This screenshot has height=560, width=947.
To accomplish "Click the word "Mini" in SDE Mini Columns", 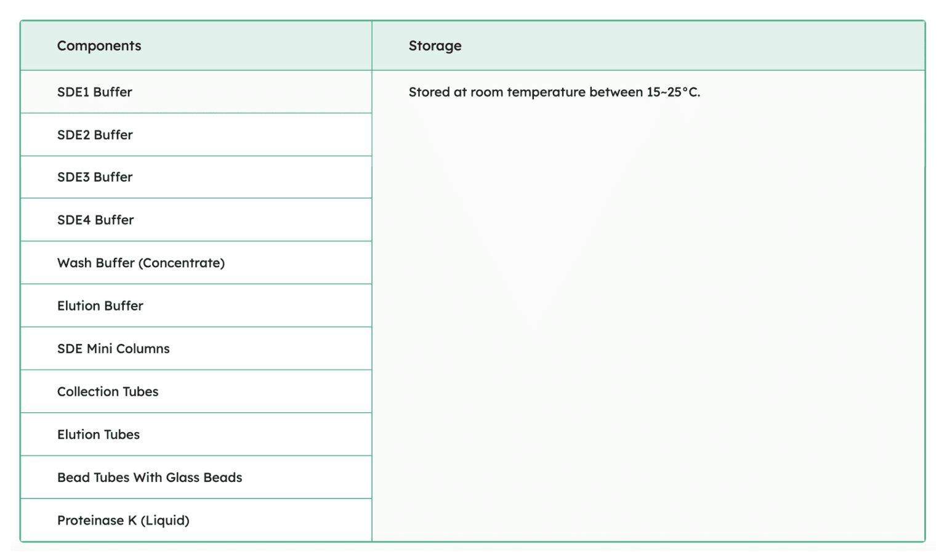I will point(99,349).
